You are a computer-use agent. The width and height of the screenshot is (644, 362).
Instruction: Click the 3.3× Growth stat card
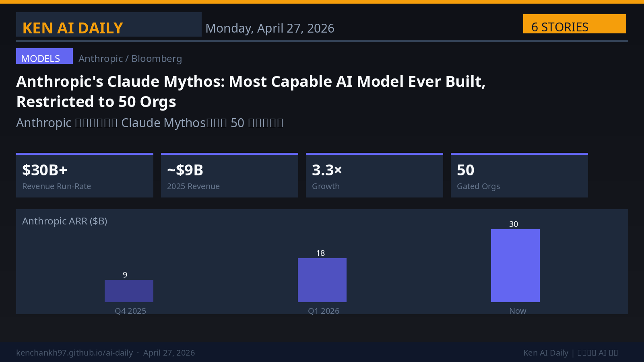374,176
